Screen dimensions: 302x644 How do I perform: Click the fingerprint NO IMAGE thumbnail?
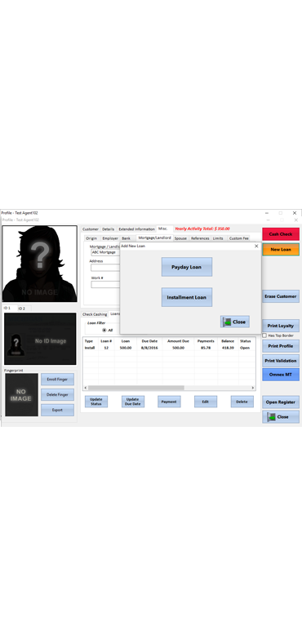(x=21, y=395)
